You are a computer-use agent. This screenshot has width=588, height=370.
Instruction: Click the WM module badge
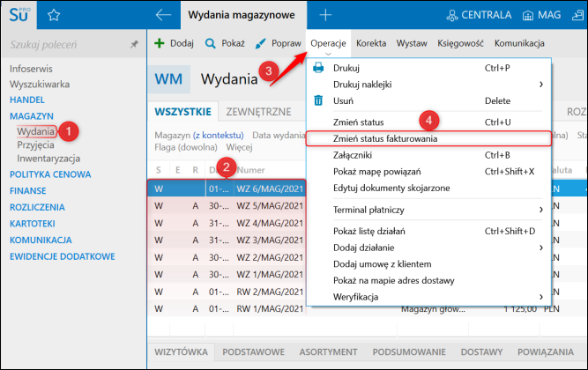(x=168, y=79)
